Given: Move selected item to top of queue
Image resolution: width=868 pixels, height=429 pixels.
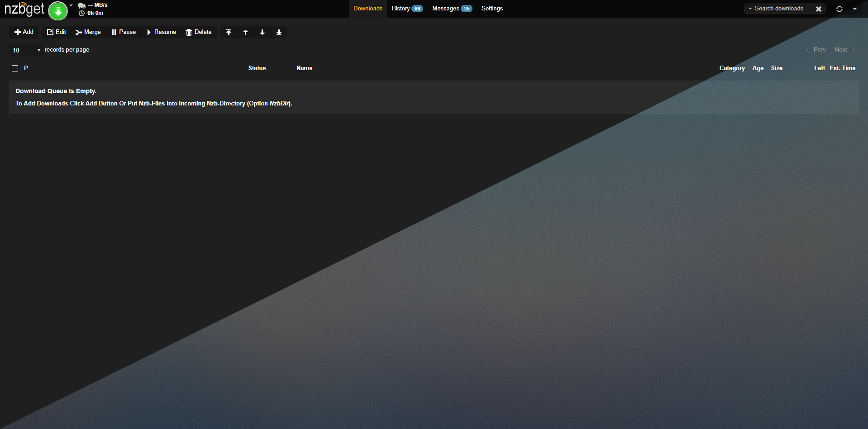Looking at the screenshot, I should coord(229,32).
